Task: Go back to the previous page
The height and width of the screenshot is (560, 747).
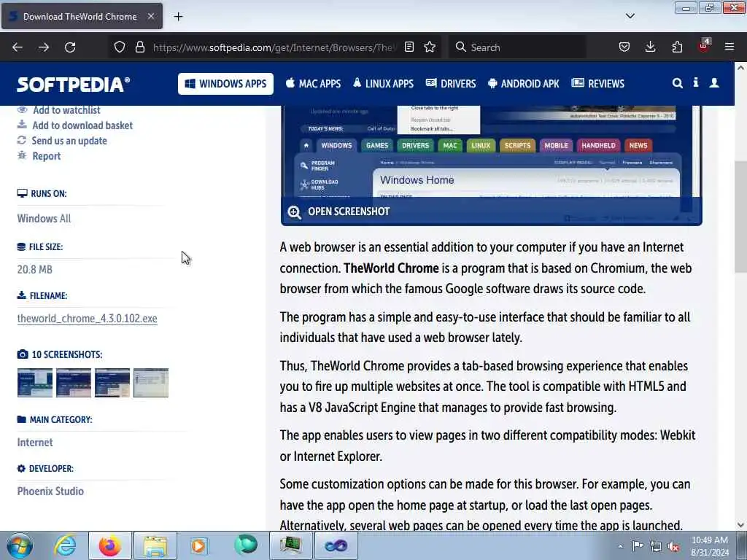Action: coord(18,47)
